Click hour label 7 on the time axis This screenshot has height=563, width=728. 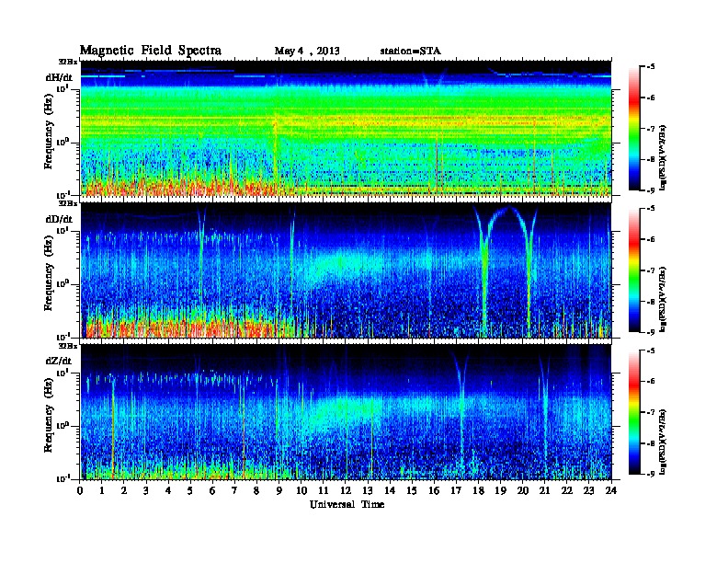pos(234,490)
